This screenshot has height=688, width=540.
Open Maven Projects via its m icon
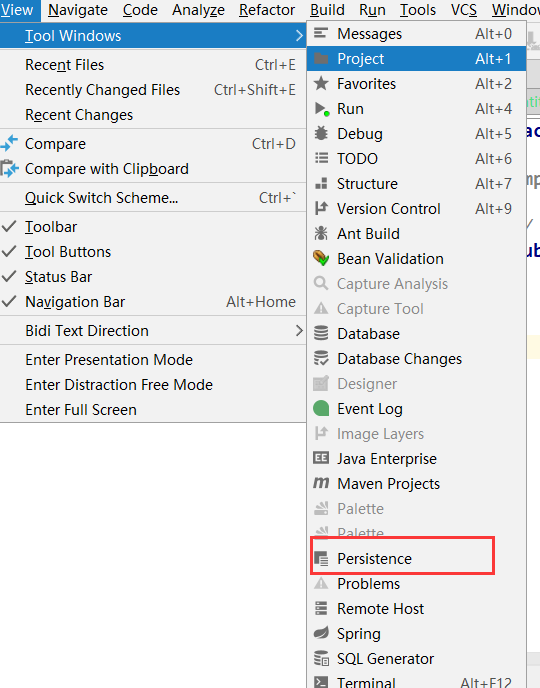pos(321,483)
